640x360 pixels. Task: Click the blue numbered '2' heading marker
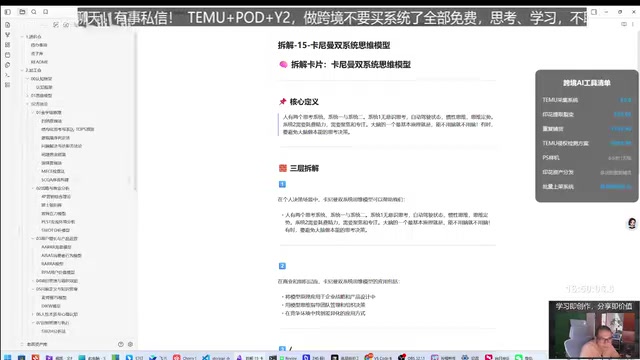[282, 266]
